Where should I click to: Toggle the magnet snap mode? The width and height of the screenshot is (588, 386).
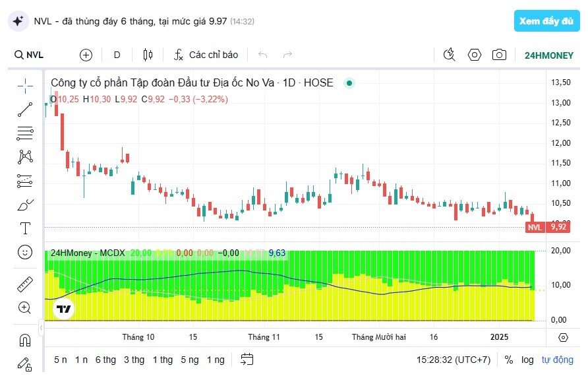25,340
